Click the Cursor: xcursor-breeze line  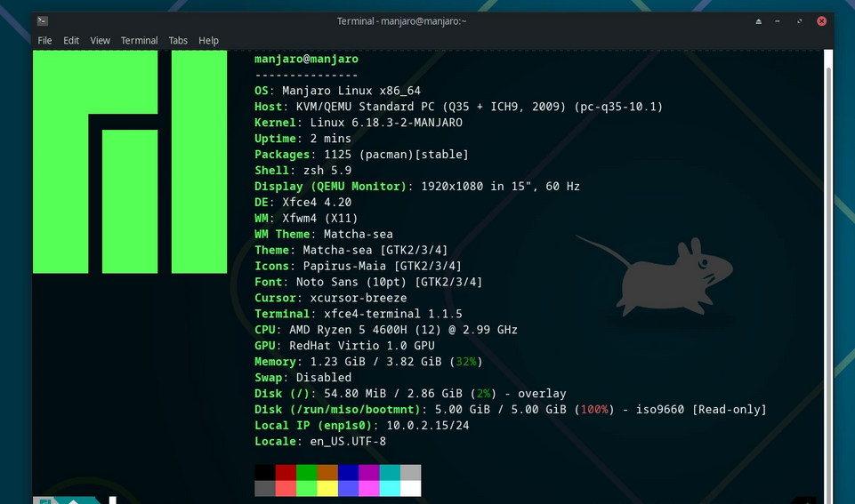point(330,298)
